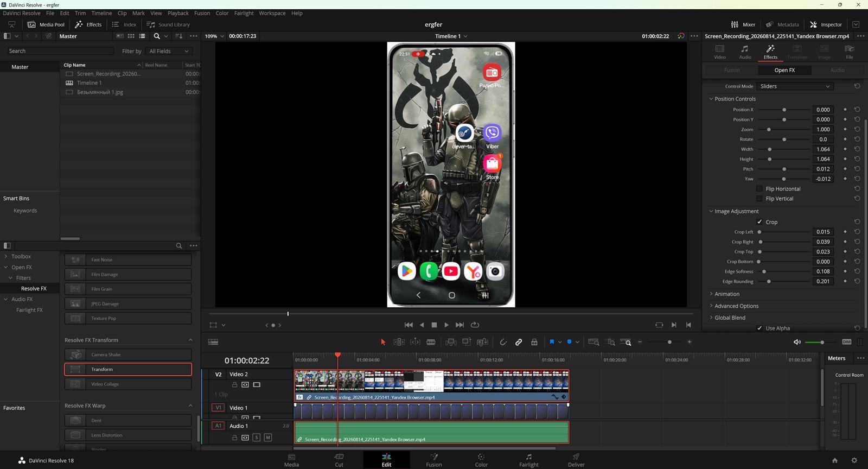This screenshot has height=469, width=868.
Task: Uncheck the Use Alpha checkbox
Action: [759, 328]
